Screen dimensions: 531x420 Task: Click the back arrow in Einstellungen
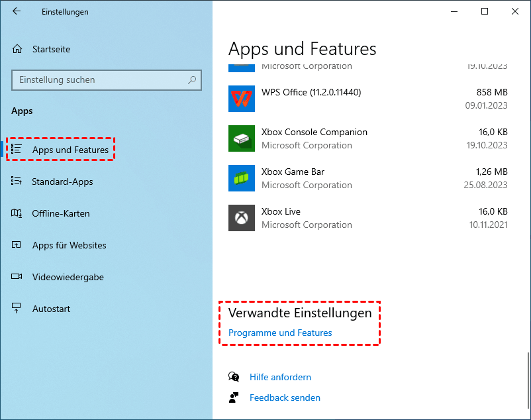pos(16,11)
